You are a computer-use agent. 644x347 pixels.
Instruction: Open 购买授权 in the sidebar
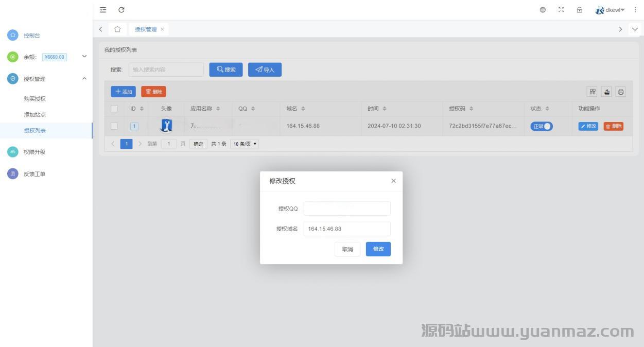pos(35,99)
